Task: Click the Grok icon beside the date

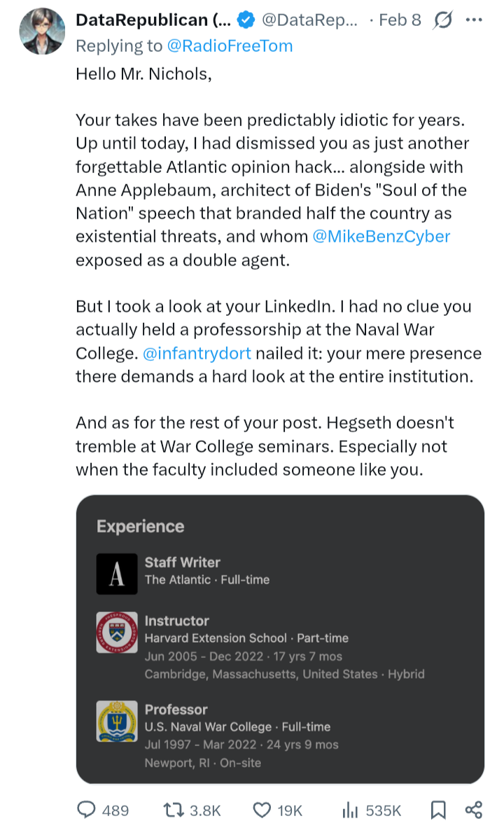Action: [443, 20]
